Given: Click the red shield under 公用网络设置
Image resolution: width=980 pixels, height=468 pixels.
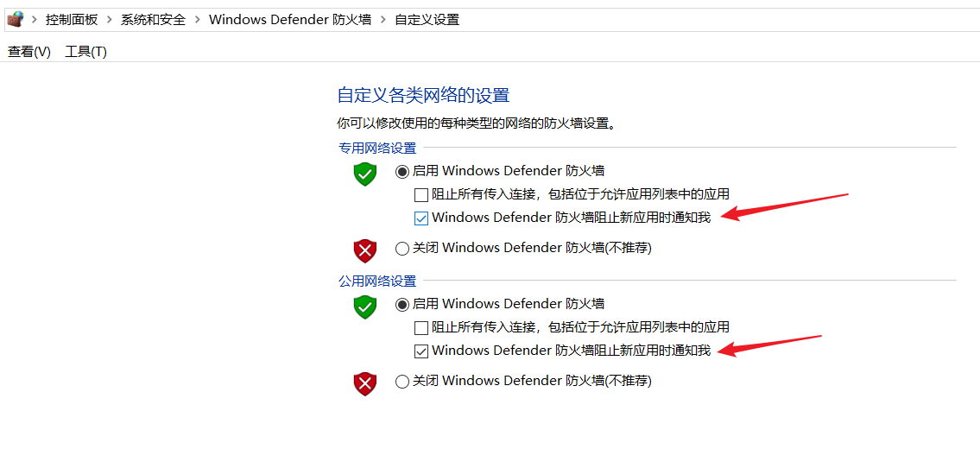Looking at the screenshot, I should click(x=365, y=384).
